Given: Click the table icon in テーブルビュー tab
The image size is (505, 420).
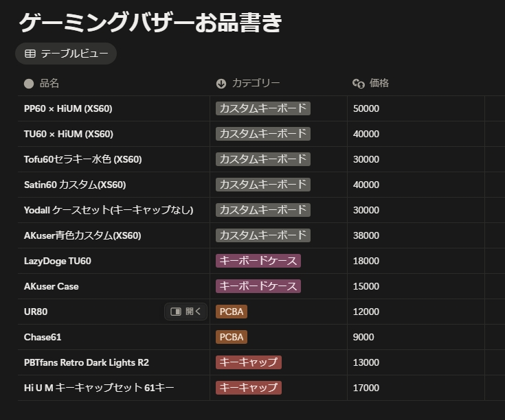Looking at the screenshot, I should tap(30, 54).
